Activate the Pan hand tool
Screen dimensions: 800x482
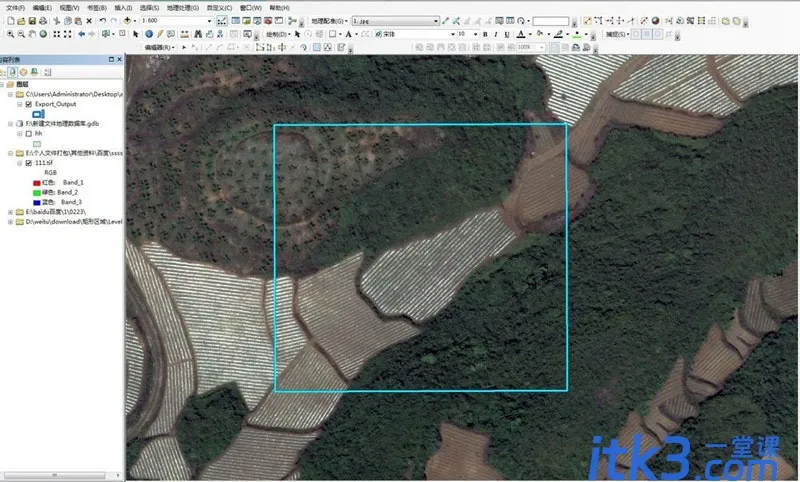point(32,34)
